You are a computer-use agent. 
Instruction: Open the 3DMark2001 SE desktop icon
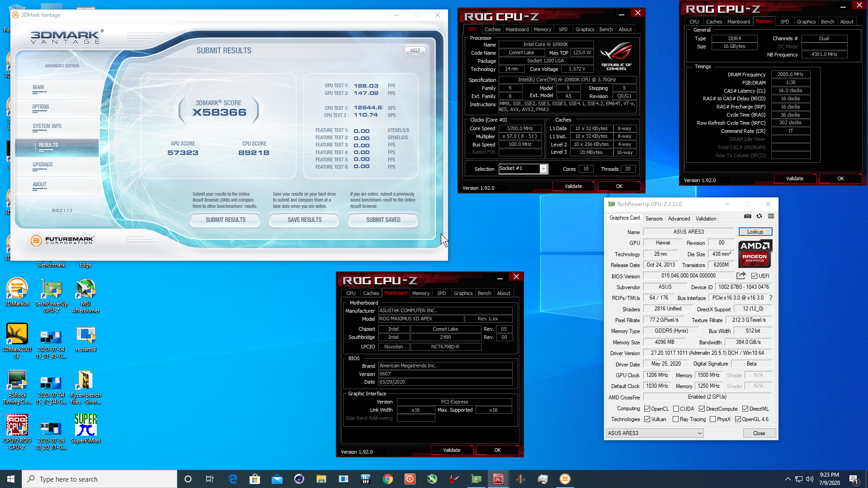click(17, 341)
